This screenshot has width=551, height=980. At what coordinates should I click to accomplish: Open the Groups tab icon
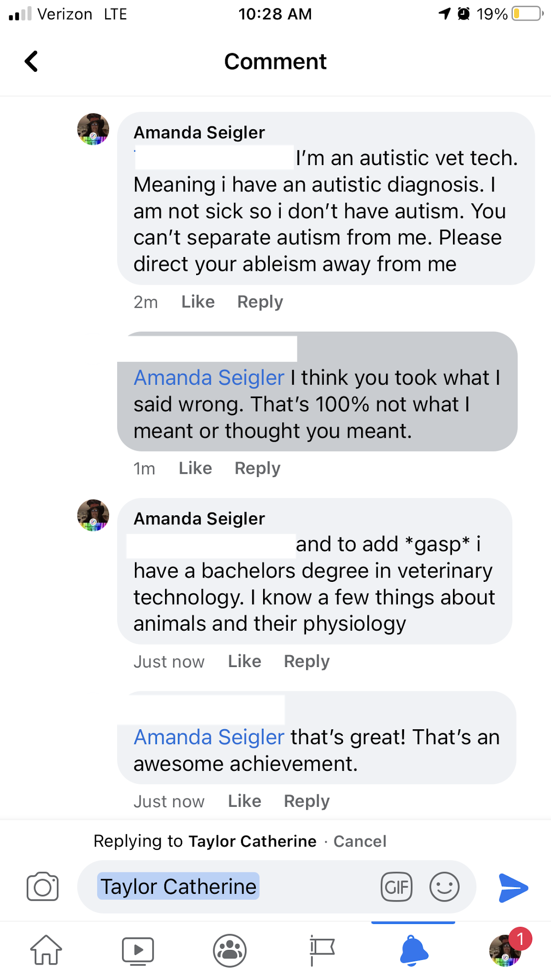click(230, 950)
